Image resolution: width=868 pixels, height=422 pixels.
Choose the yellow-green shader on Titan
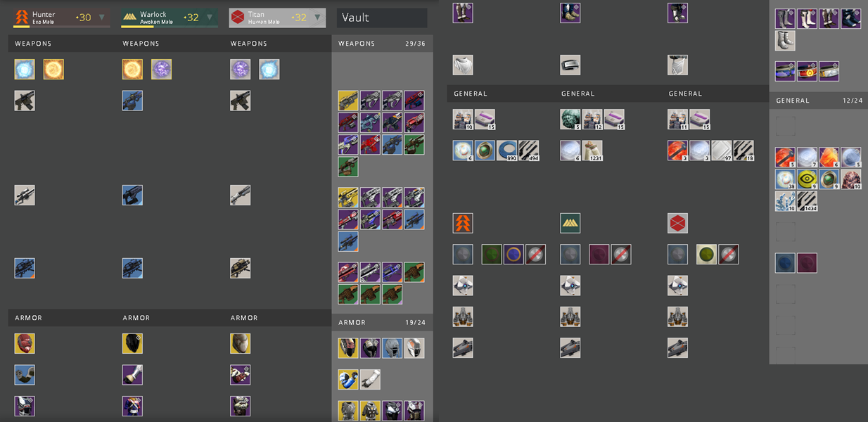pos(706,255)
